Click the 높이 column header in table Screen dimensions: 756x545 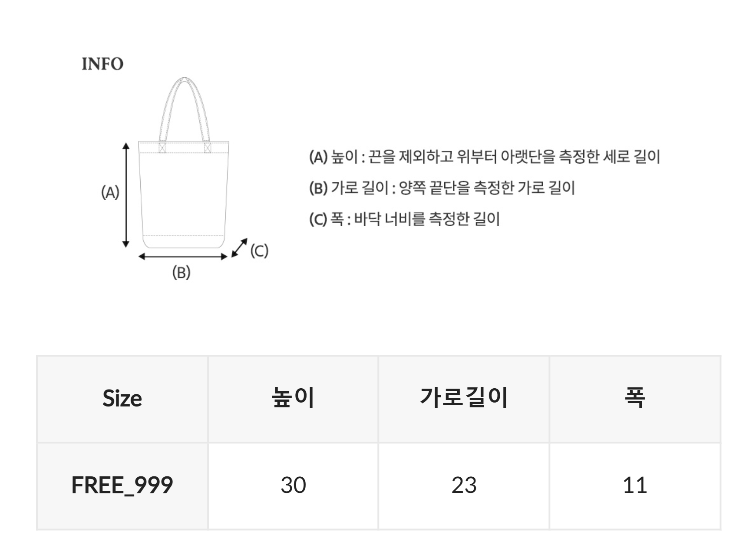293,399
